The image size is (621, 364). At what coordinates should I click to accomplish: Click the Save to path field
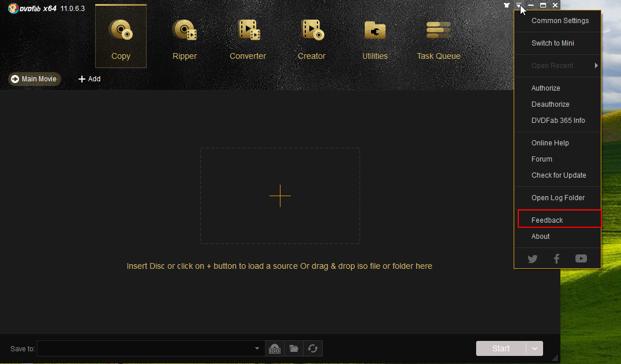pyautogui.click(x=151, y=348)
